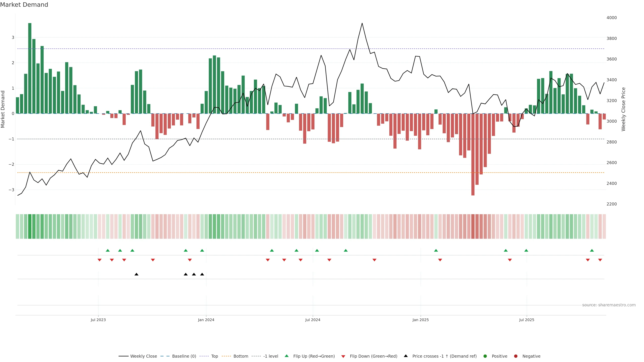Click the source: sharemaestro.com text
644x362 pixels.
(x=609, y=305)
